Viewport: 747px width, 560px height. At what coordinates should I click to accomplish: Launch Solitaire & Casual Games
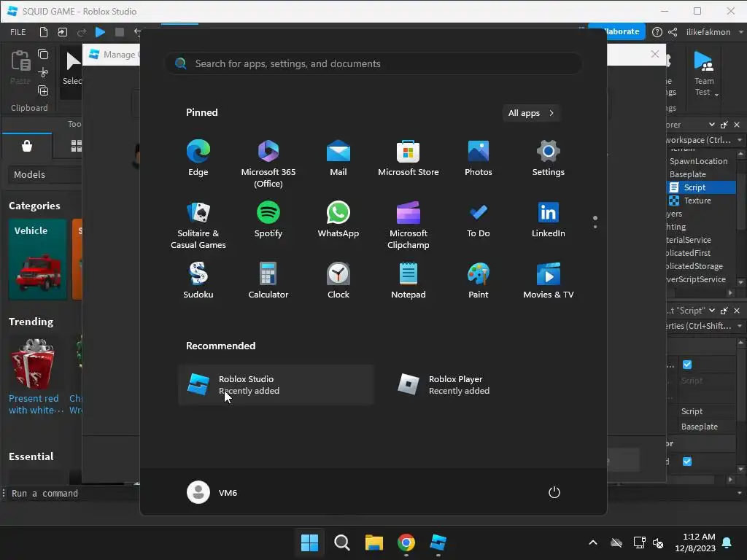pyautogui.click(x=198, y=225)
